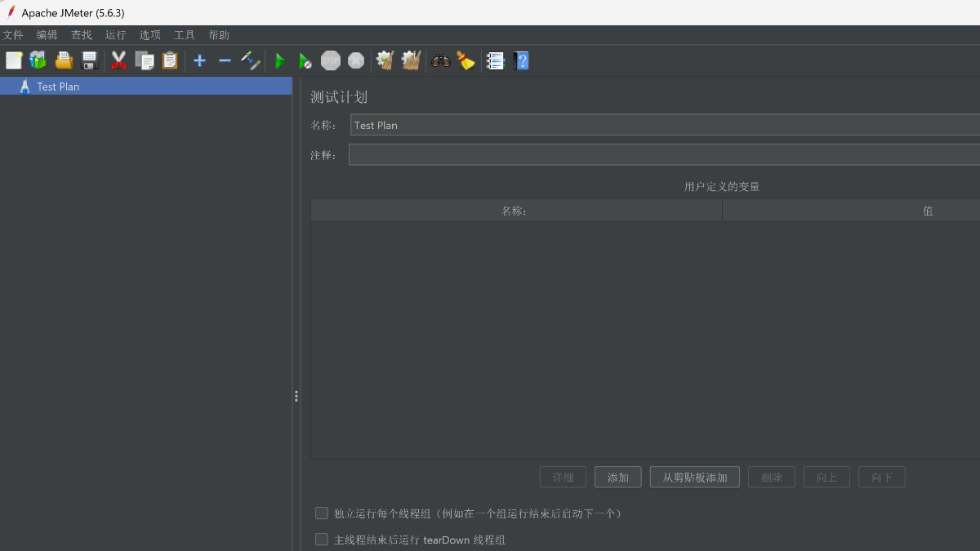The height and width of the screenshot is (551, 980).
Task: Open the 选项 menu
Action: (150, 35)
